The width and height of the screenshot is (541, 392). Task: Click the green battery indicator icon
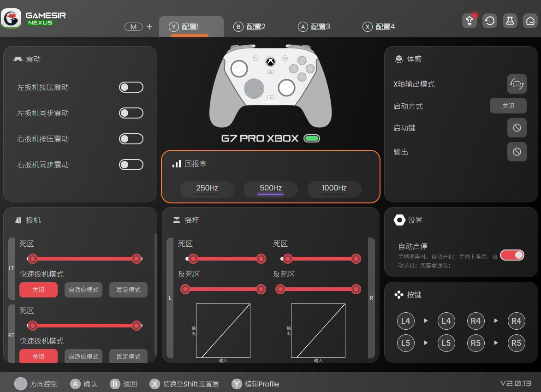312,138
